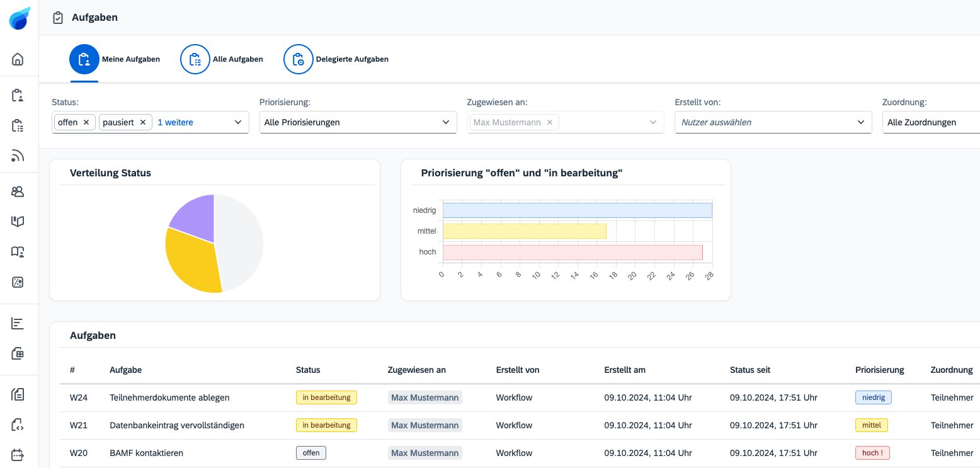The height and width of the screenshot is (468, 980).
Task: Click the Delegierte Aufgaben round icon
Action: [299, 59]
